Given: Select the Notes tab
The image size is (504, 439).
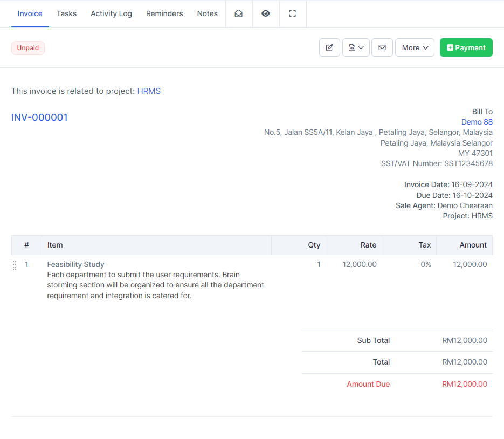Looking at the screenshot, I should click(207, 13).
